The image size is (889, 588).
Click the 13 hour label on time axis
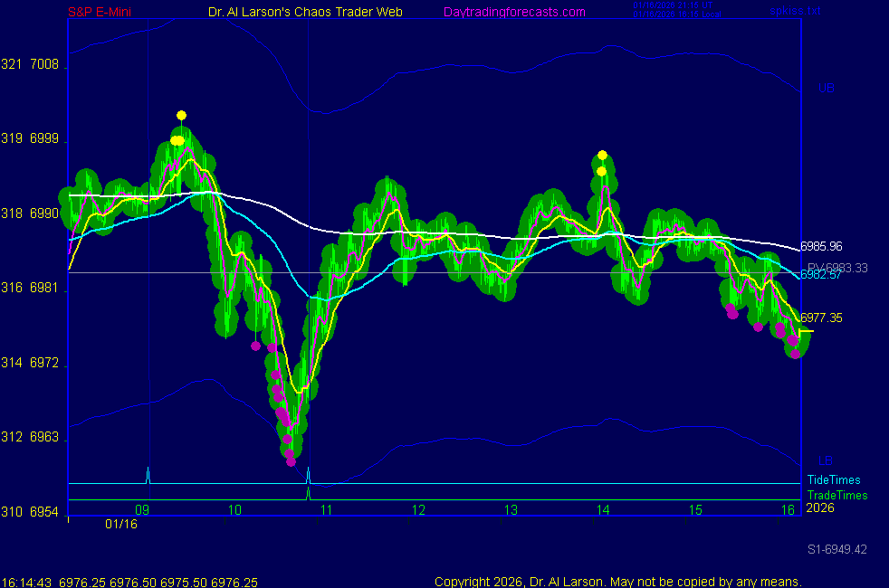pos(511,510)
